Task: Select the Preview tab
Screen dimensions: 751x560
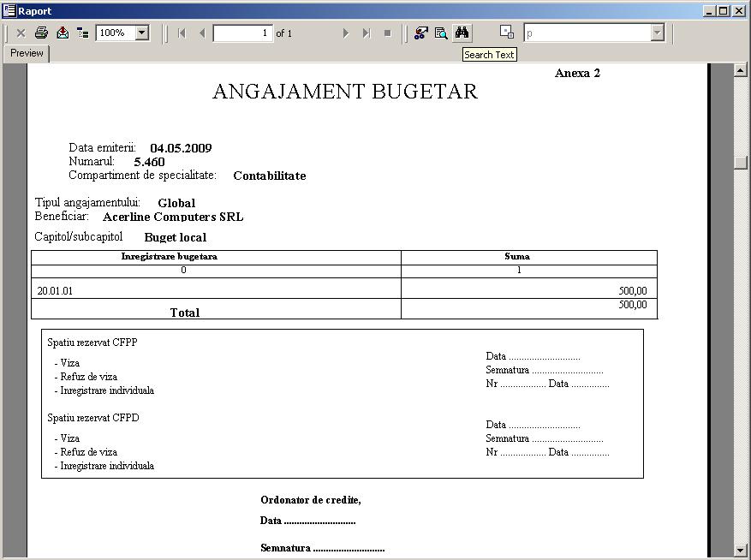Action: point(27,53)
